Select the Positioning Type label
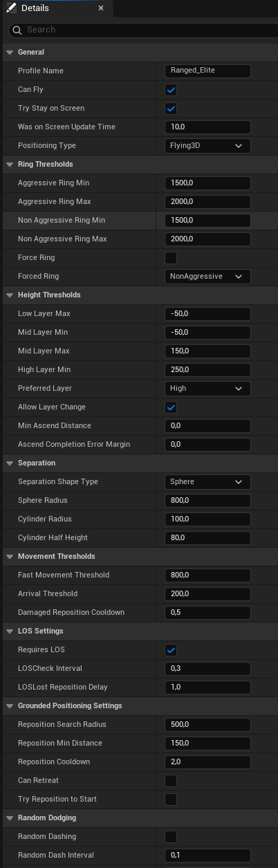This screenshot has width=278, height=868. click(47, 146)
